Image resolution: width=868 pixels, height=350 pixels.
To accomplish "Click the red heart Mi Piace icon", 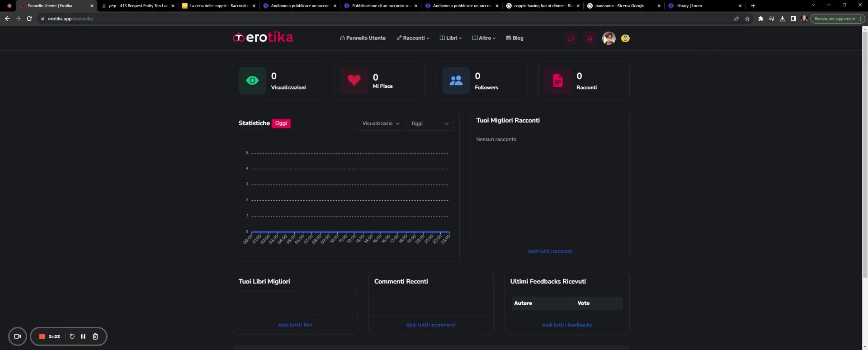I will pos(354,80).
